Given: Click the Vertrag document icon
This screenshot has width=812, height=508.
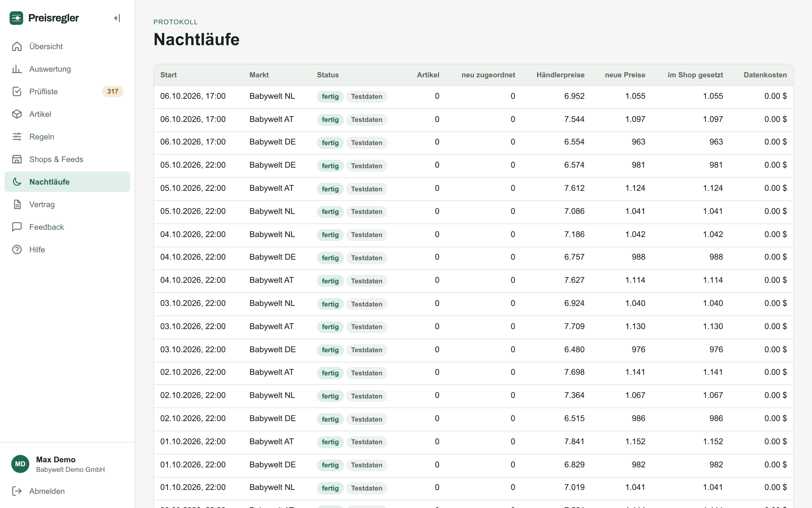Looking at the screenshot, I should click(17, 204).
